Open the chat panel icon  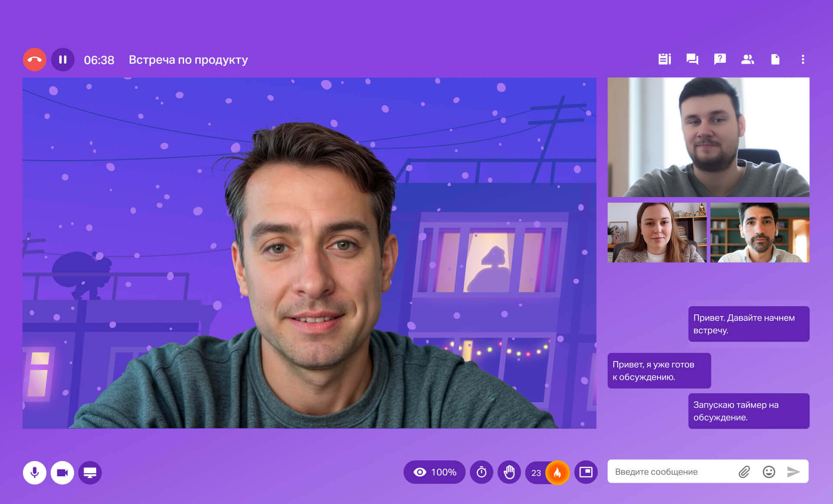pos(692,59)
